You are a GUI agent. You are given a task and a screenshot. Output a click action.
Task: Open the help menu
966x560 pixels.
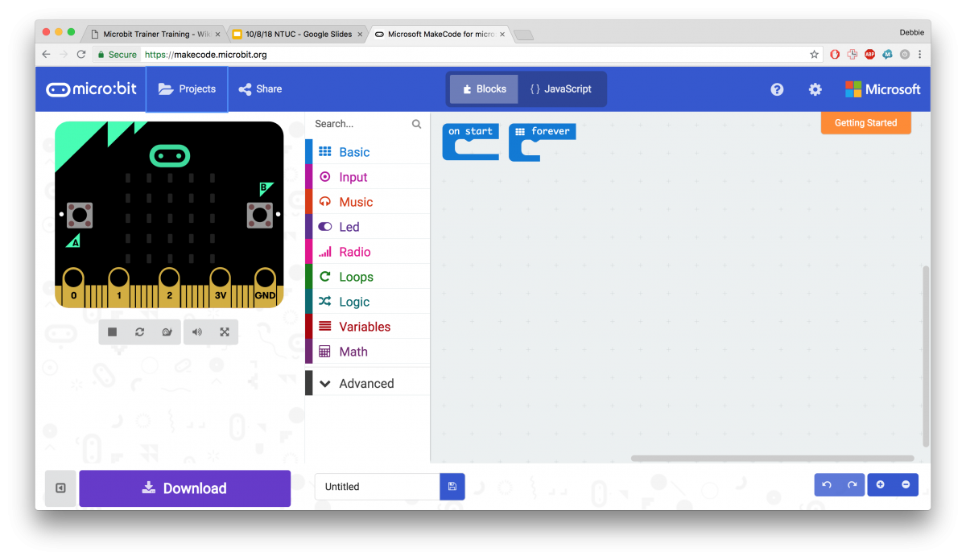click(776, 89)
